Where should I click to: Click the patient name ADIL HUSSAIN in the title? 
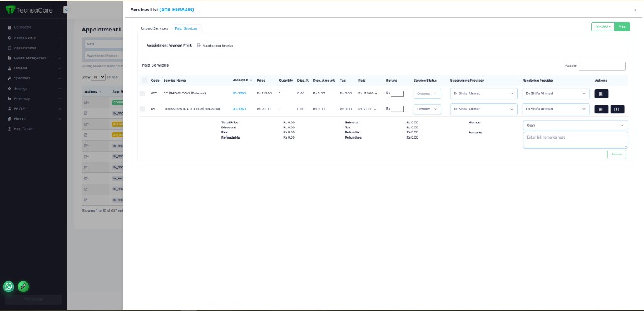pyautogui.click(x=177, y=10)
